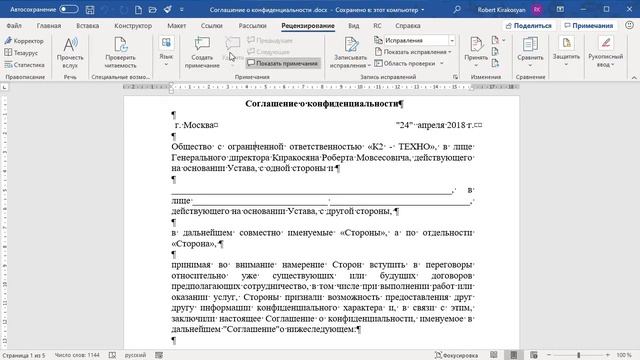Switch to the Вид tab
The height and width of the screenshot is (360, 640).
point(353,25)
